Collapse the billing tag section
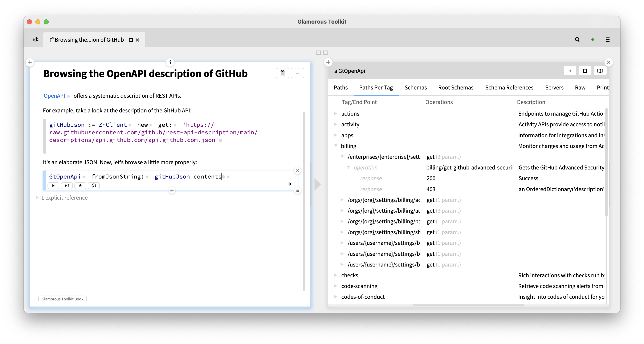 coord(336,146)
